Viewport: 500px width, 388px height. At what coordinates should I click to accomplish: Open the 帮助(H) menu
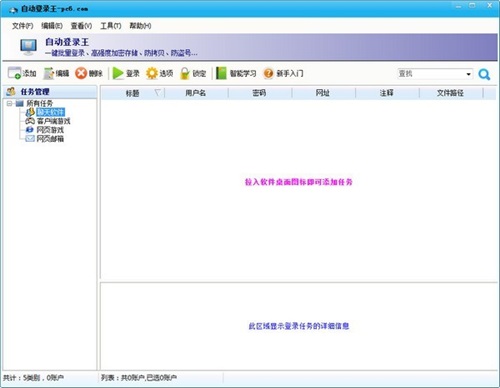point(140,26)
